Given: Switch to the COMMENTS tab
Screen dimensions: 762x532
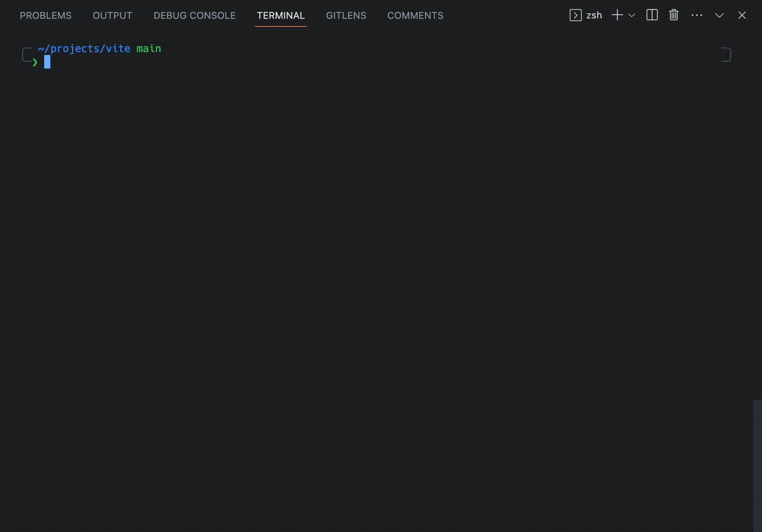Looking at the screenshot, I should [415, 16].
